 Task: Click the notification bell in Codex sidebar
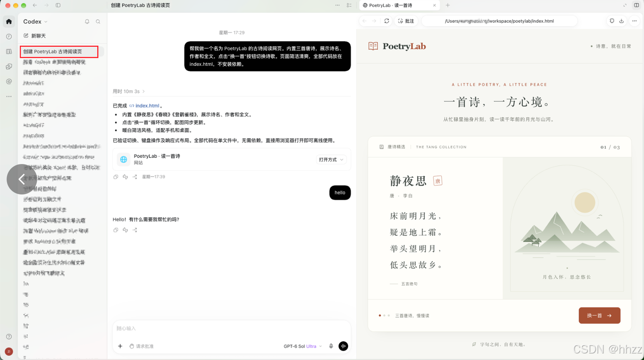click(x=87, y=22)
